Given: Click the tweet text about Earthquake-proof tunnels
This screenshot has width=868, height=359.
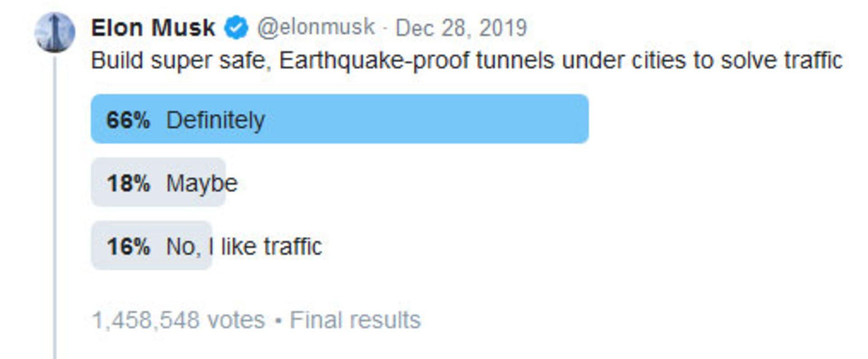Looking at the screenshot, I should pos(467,61).
